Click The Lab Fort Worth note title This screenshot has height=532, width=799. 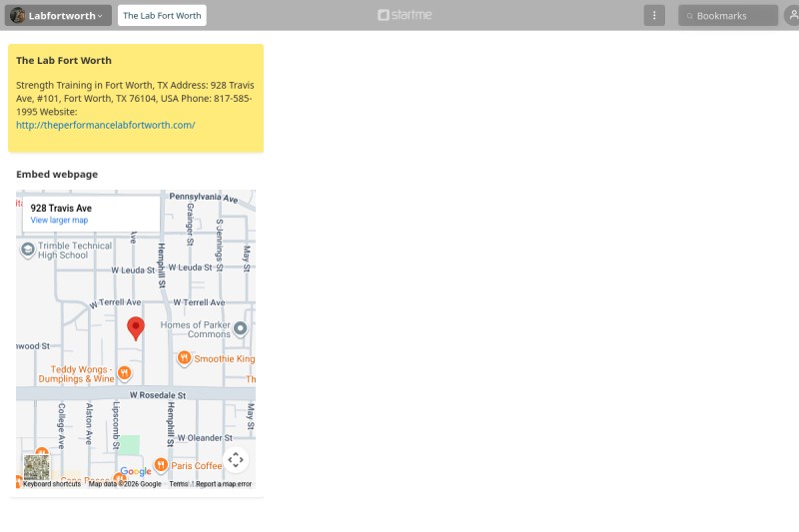tap(64, 60)
